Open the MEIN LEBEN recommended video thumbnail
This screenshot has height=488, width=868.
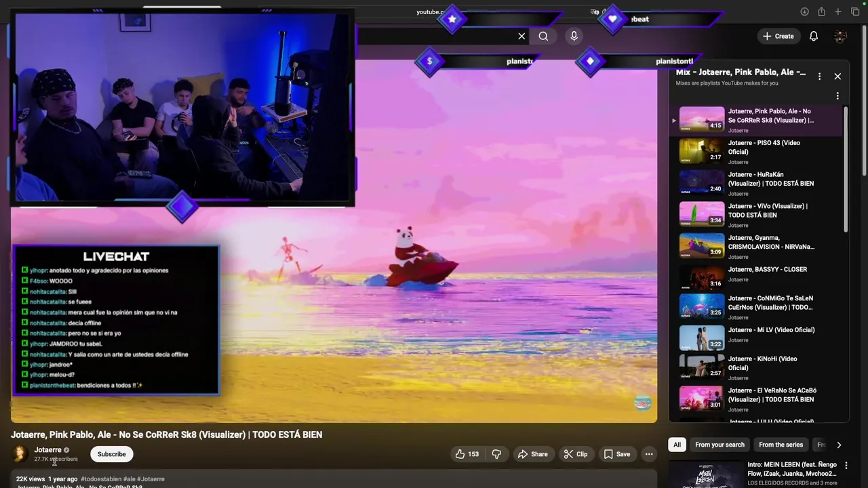pos(706,474)
